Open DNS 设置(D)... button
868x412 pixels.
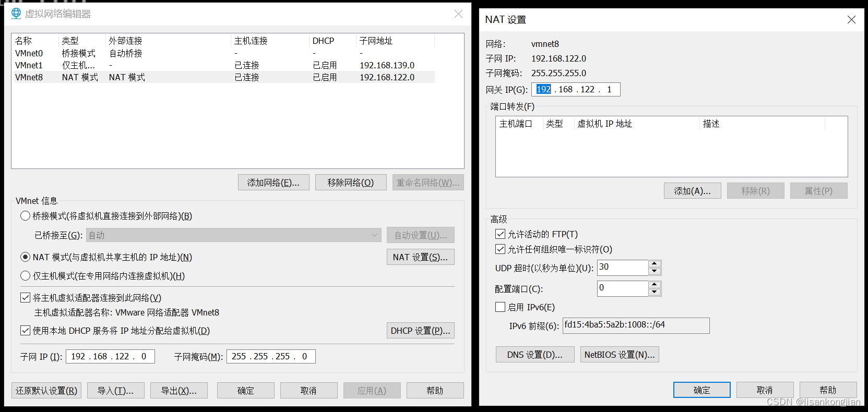[535, 355]
